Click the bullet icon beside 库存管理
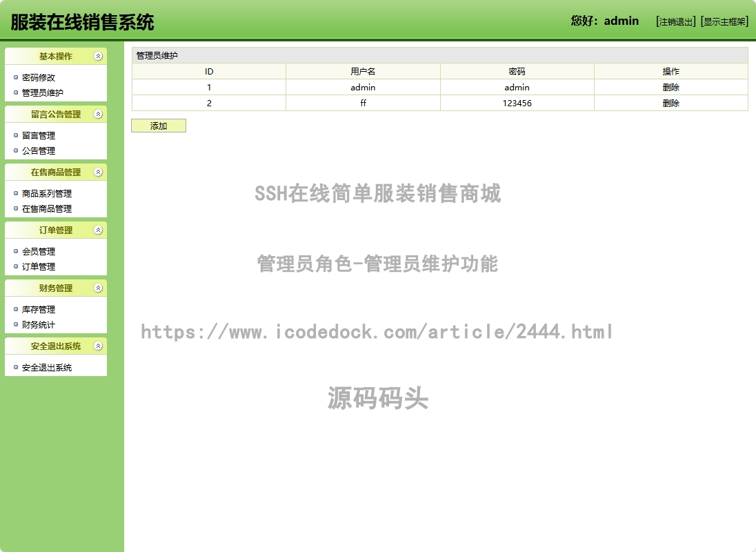 tap(16, 309)
